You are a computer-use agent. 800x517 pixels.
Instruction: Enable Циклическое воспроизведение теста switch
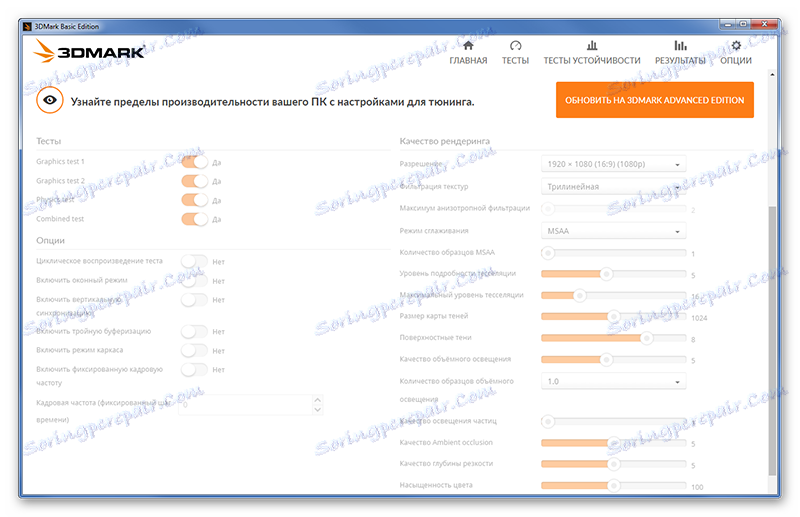pyautogui.click(x=194, y=261)
